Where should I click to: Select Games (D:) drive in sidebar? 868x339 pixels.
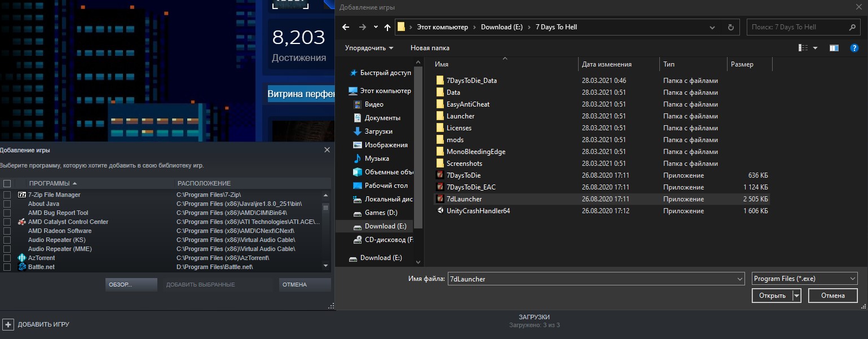click(x=381, y=213)
